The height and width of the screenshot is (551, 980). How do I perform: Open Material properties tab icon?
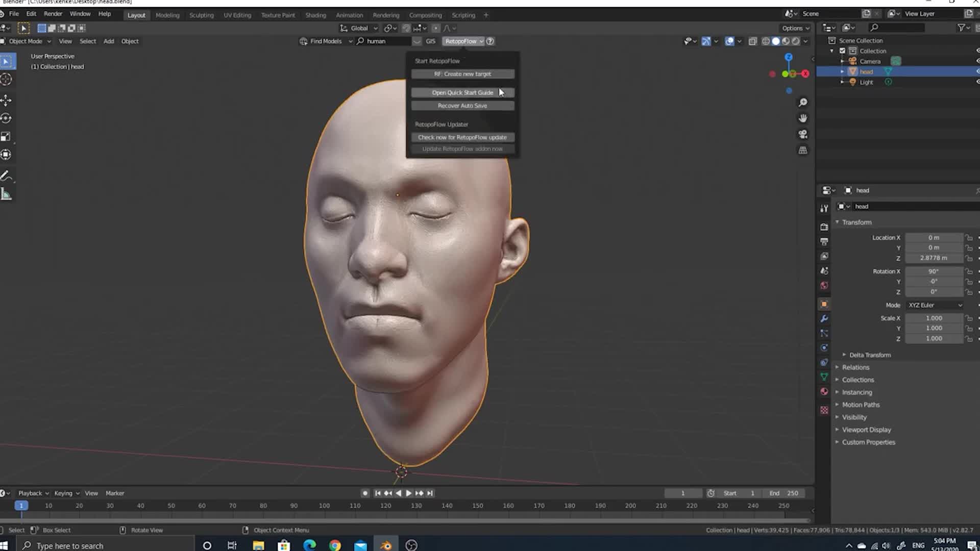tap(824, 391)
